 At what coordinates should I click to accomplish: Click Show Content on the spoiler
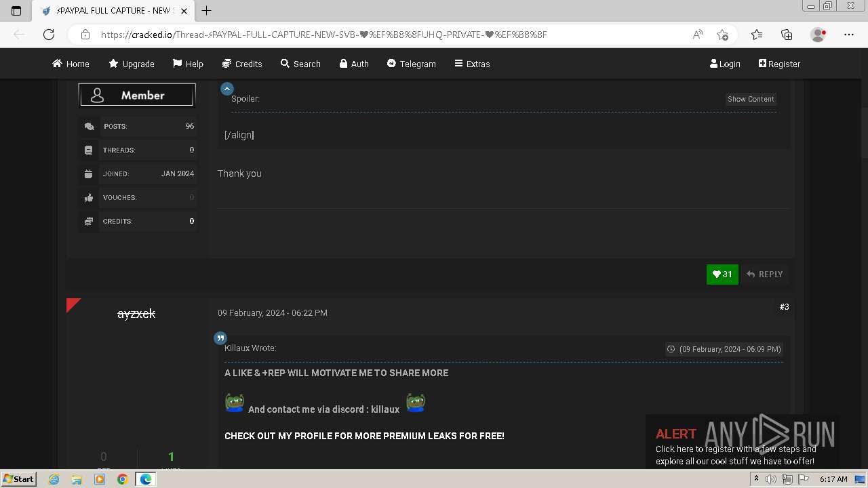[751, 99]
